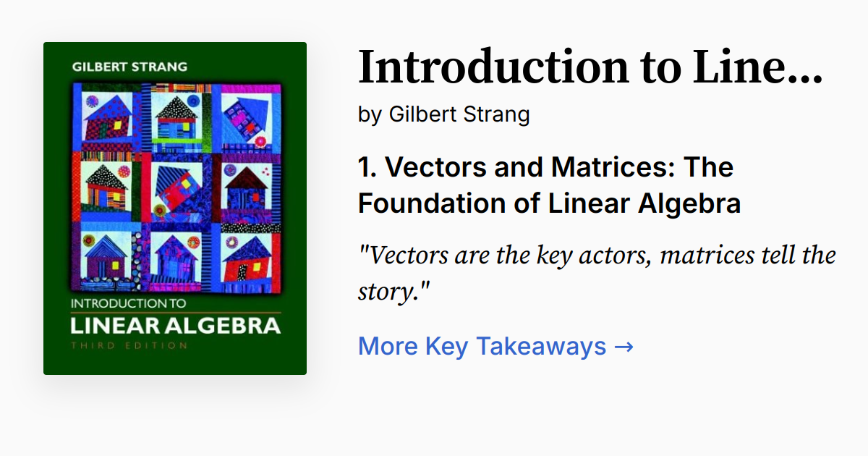Open the More Key Takeaways link

[482, 346]
